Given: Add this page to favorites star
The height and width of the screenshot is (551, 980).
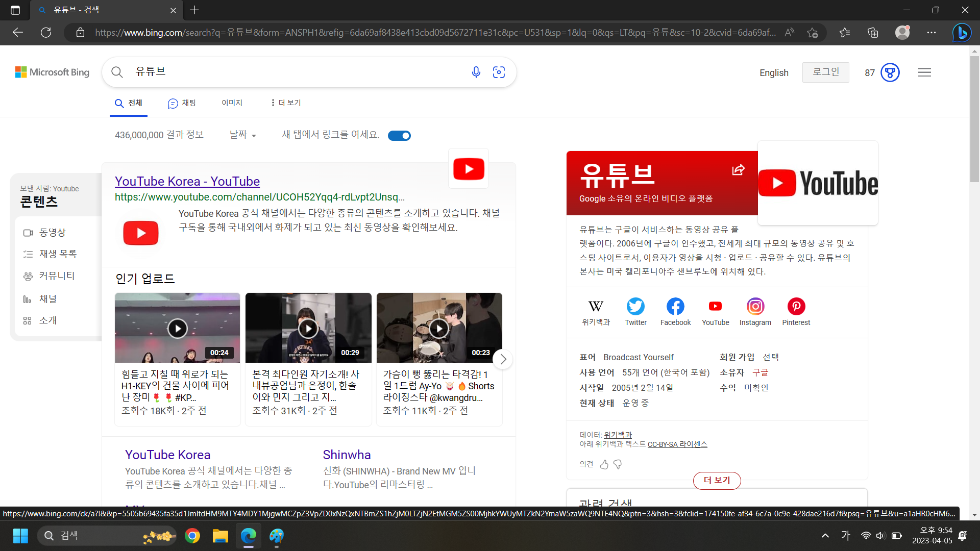Looking at the screenshot, I should tap(813, 33).
